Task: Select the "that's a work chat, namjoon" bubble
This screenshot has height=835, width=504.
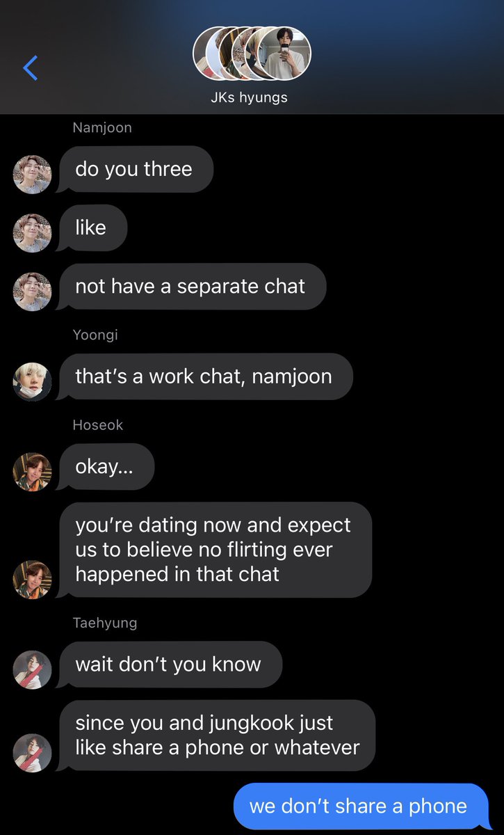Action: [204, 376]
